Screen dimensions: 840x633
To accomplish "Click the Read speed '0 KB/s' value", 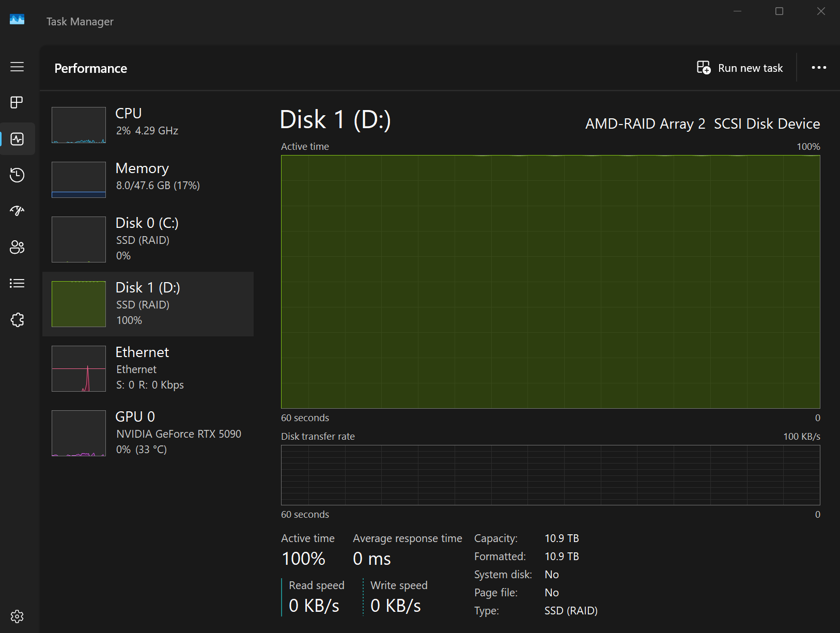I will tap(314, 606).
